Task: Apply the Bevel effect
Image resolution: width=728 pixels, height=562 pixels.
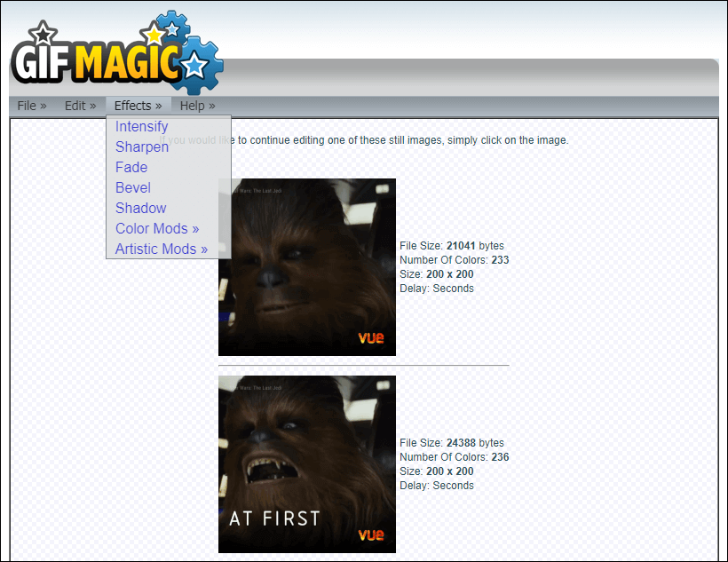Action: (x=133, y=187)
